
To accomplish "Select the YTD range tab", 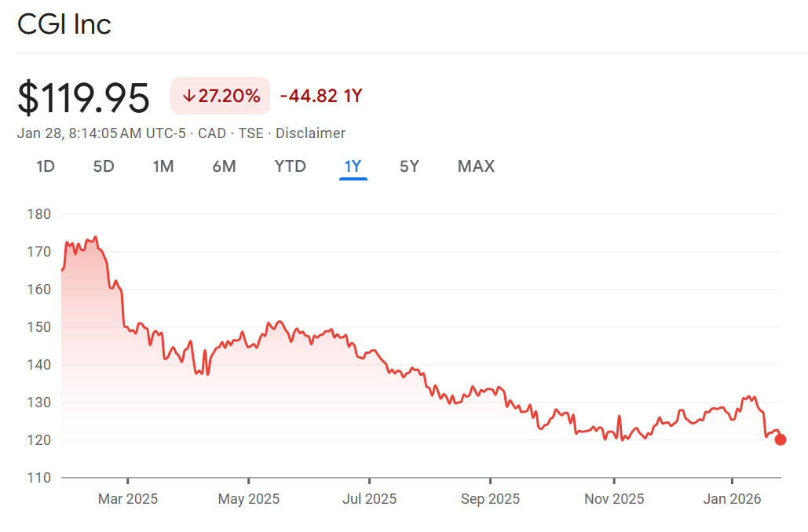I will [x=290, y=166].
